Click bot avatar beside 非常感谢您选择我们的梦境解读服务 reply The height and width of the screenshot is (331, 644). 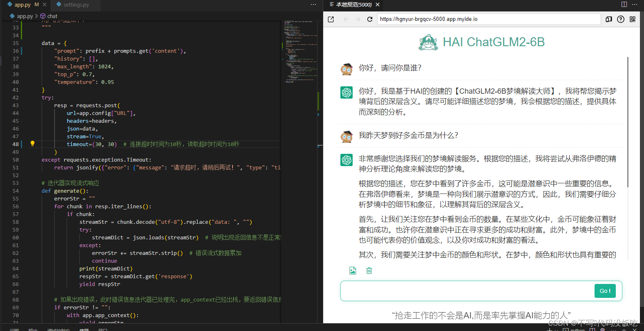click(x=347, y=160)
